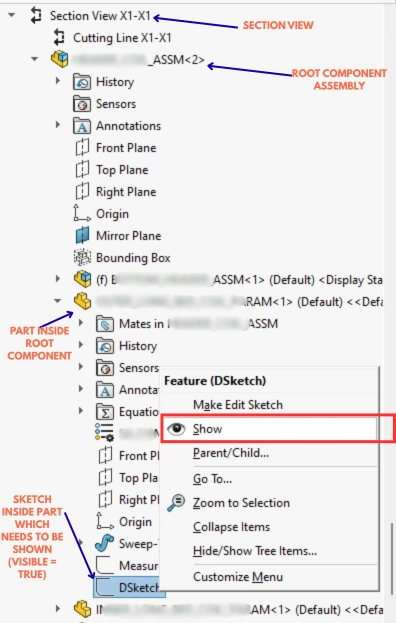Click the Cutting Line X1-X1 icon

click(59, 37)
